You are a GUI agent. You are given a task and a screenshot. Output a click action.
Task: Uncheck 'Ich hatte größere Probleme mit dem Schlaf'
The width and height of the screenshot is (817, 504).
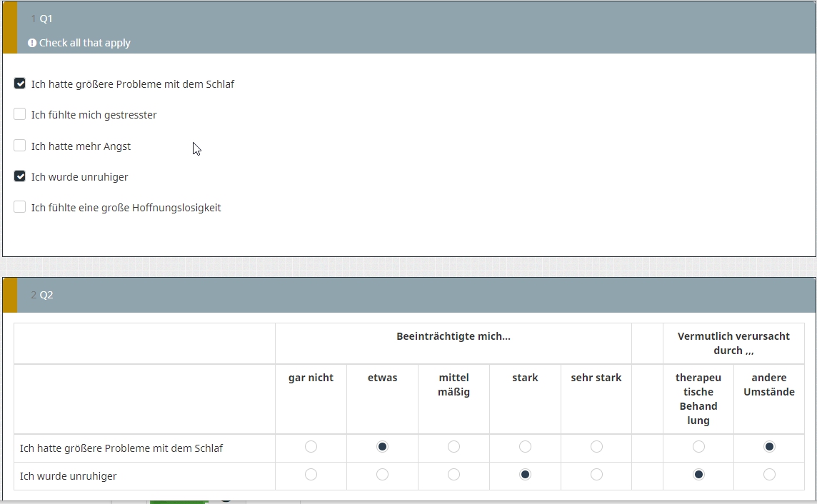tap(20, 84)
